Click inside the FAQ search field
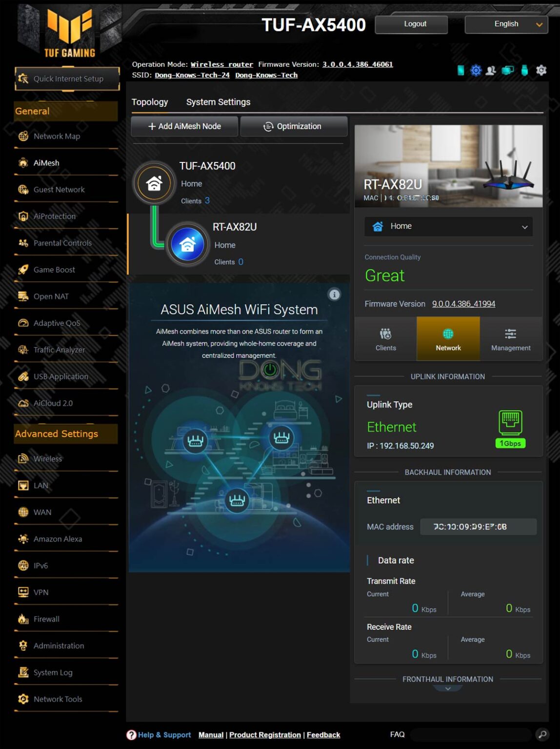Screen dimensions: 560x749 tap(471, 734)
